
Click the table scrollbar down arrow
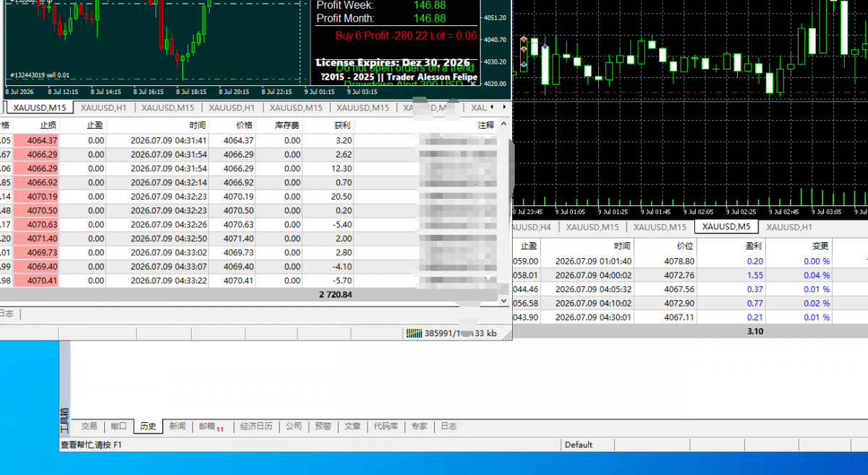tap(504, 299)
